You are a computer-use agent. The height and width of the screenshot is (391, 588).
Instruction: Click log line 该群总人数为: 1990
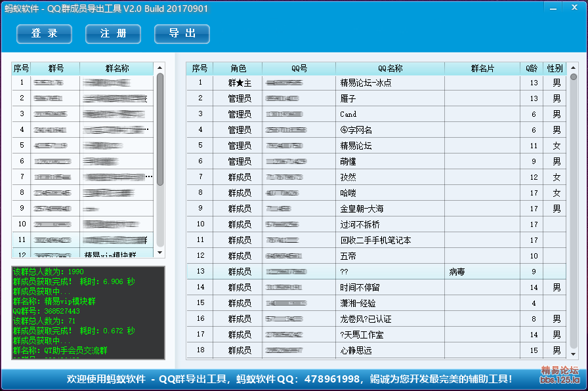pyautogui.click(x=49, y=272)
